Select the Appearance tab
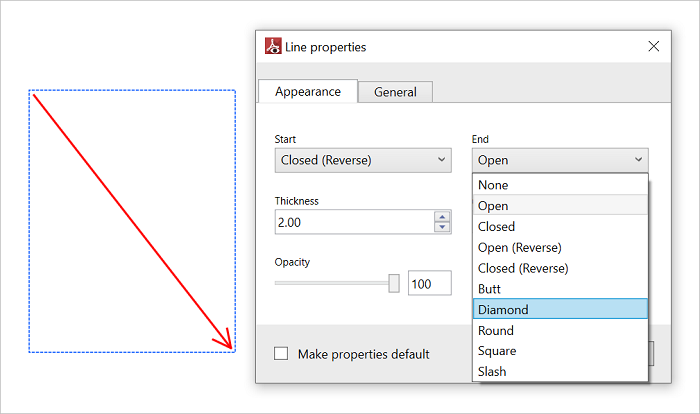 pos(308,91)
